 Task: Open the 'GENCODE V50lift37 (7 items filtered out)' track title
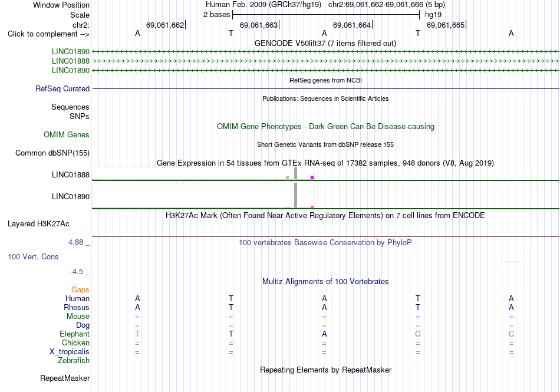pos(325,43)
